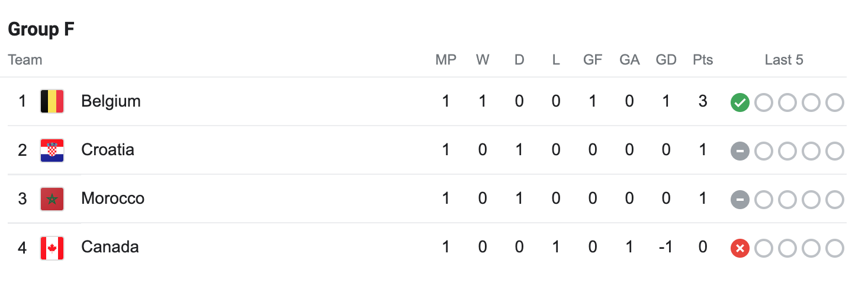Click Belgium's green win checkmark icon
Image resolution: width=868 pixels, height=282 pixels.
pos(740,102)
